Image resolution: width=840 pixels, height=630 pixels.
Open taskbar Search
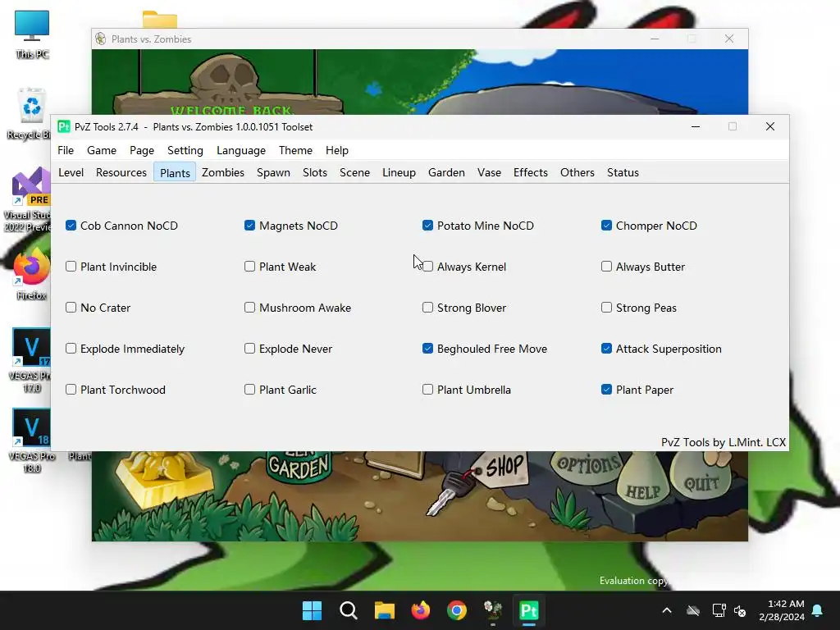tap(348, 610)
